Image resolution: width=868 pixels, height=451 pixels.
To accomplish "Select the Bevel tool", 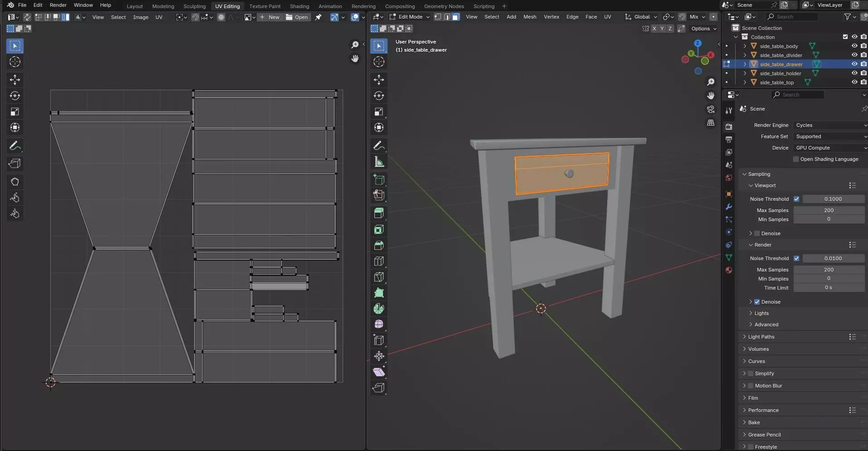I will 379,245.
